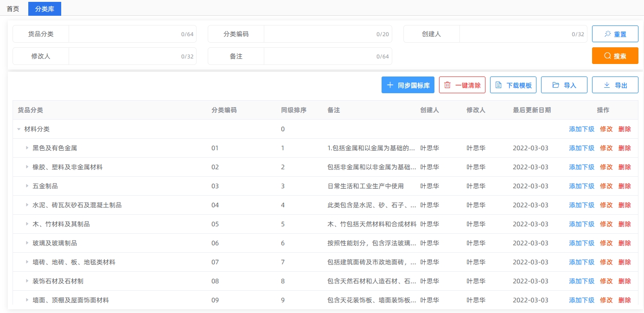The image size is (644, 313).
Task: Click the 2022-03-03 date in 五金制品 row
Action: pos(530,186)
